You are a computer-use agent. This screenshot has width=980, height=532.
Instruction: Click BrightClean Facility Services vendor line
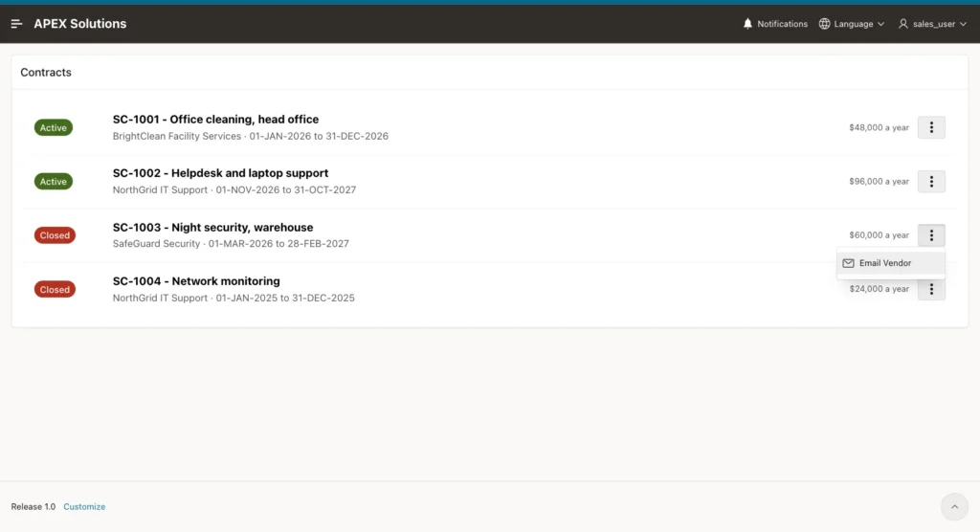250,136
